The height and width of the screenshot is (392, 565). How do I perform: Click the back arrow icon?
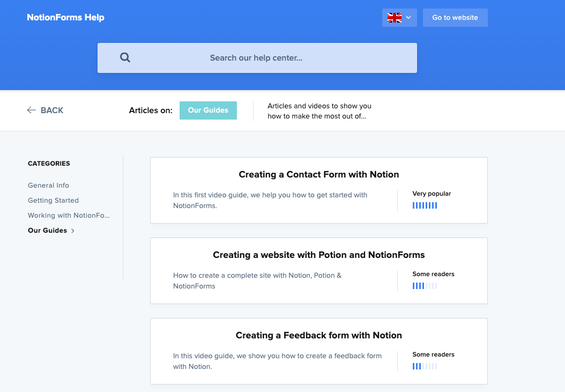[x=31, y=110]
